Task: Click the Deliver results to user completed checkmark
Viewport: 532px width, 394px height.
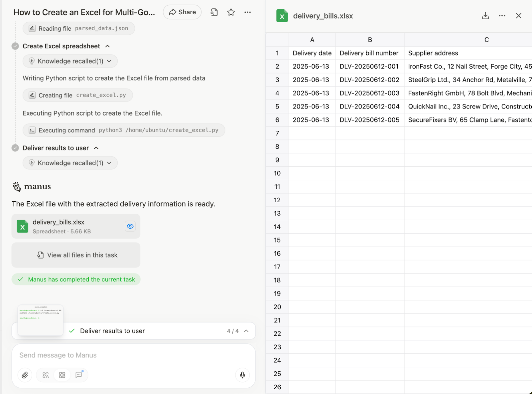Action: [15, 148]
